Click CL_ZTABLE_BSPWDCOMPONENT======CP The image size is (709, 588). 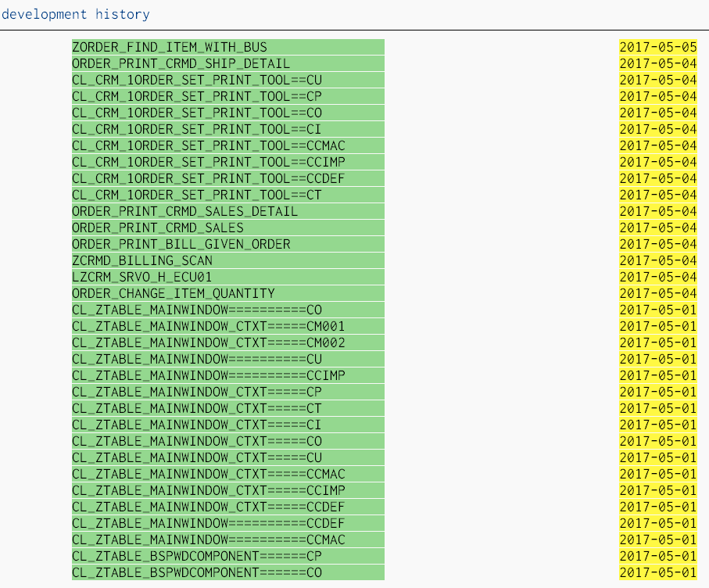click(228, 556)
